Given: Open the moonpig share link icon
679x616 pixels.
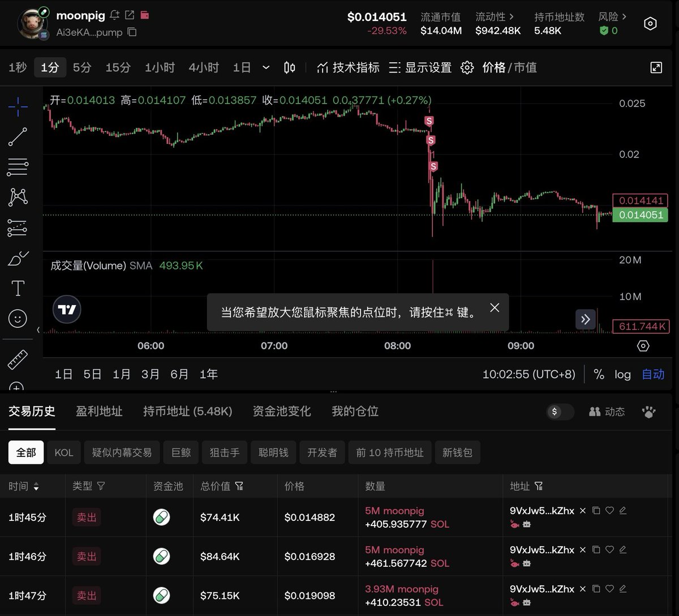Looking at the screenshot, I should tap(130, 15).
